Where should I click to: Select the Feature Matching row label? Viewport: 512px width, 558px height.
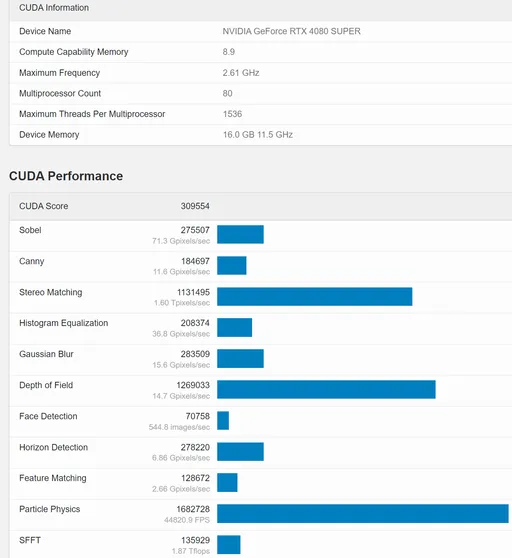click(x=53, y=478)
